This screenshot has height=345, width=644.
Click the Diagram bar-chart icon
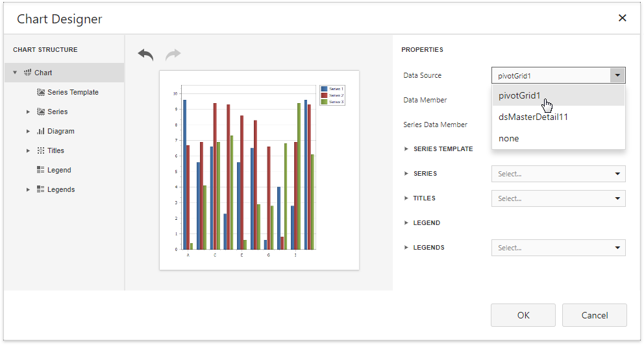tap(41, 131)
